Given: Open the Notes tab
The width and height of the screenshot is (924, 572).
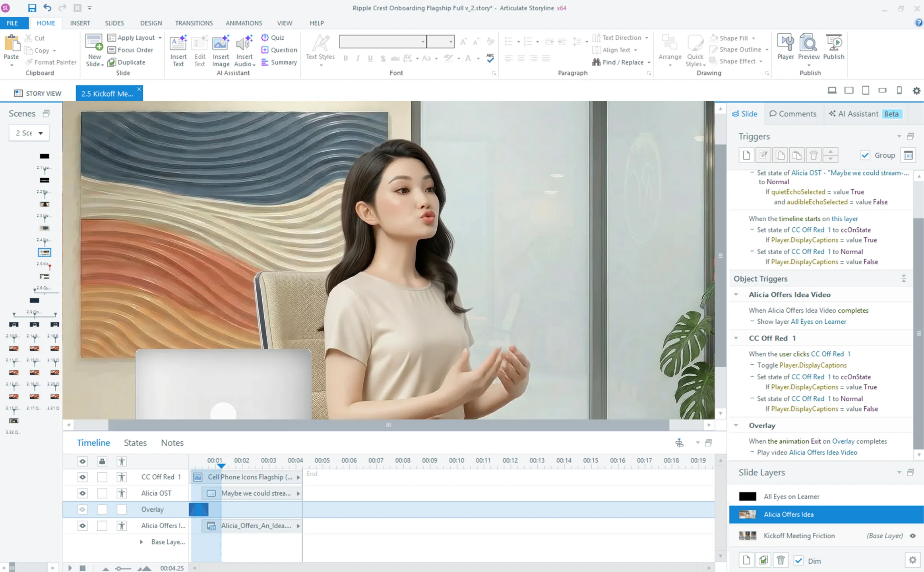Looking at the screenshot, I should point(172,443).
